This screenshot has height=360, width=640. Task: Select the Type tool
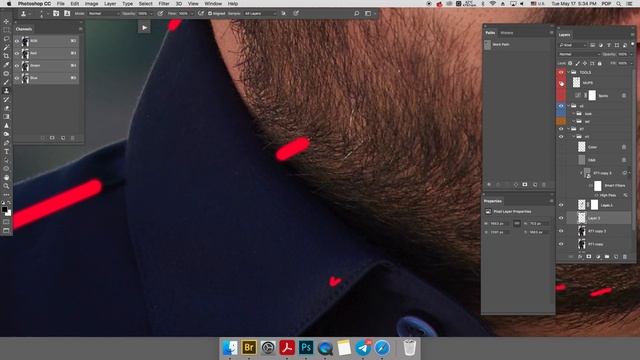6,151
